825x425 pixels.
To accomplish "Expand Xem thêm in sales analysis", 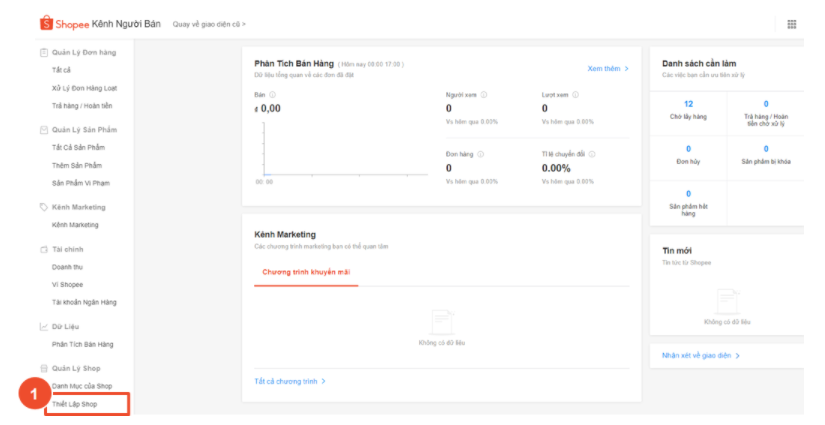I will tap(608, 69).
